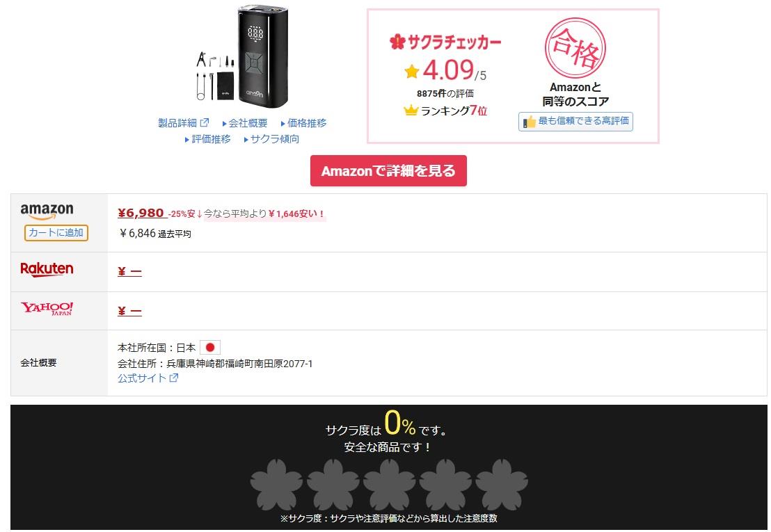Jump to サクラ傾向 section link
Screen dimensions: 771x532
click(271, 139)
